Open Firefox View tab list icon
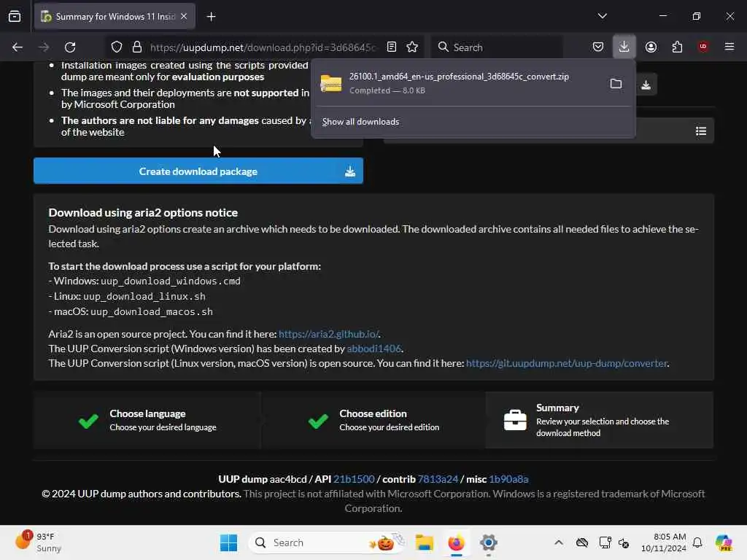The width and height of the screenshot is (747, 560). click(x=15, y=16)
